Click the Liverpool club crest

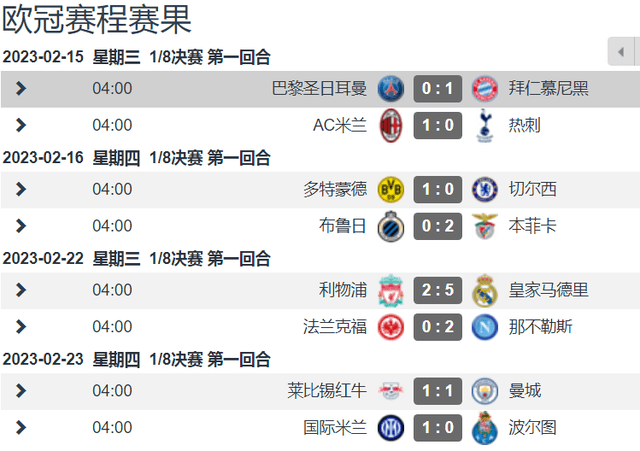[x=391, y=290]
